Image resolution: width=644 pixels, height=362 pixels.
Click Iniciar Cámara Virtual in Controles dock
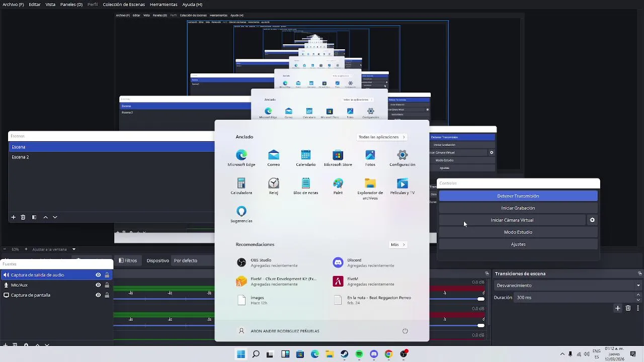tap(512, 220)
